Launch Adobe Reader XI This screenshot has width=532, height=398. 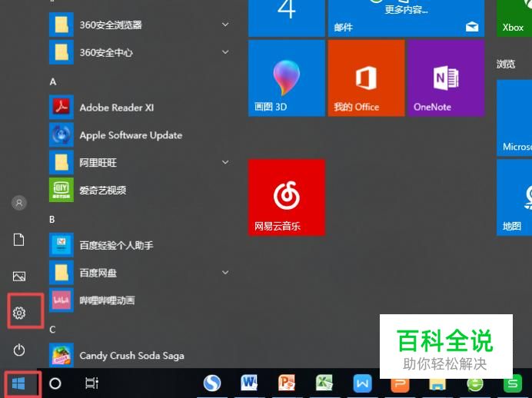click(x=140, y=107)
